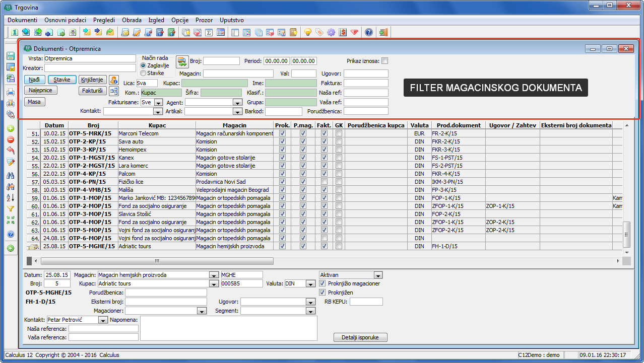Click the horizontal scrollbar thumb under the table
The height and width of the screenshot is (363, 644).
[x=157, y=261]
